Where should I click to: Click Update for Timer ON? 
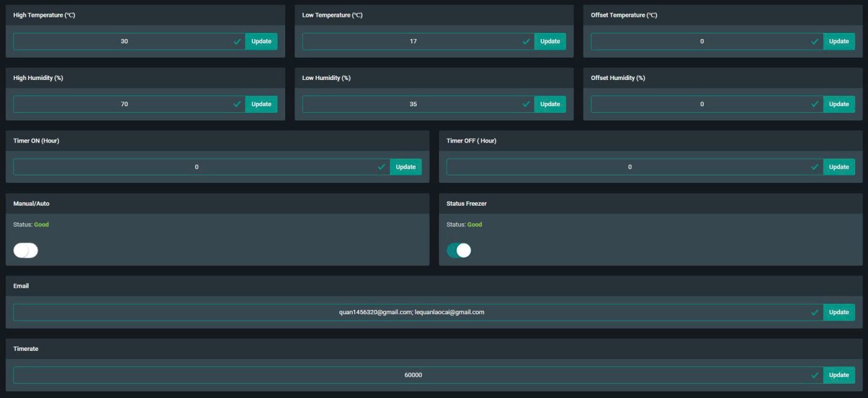(405, 167)
